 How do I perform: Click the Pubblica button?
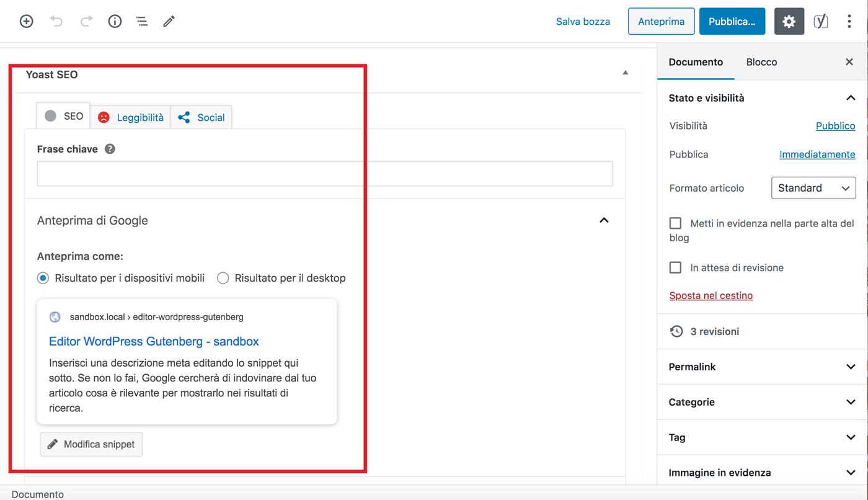point(732,21)
